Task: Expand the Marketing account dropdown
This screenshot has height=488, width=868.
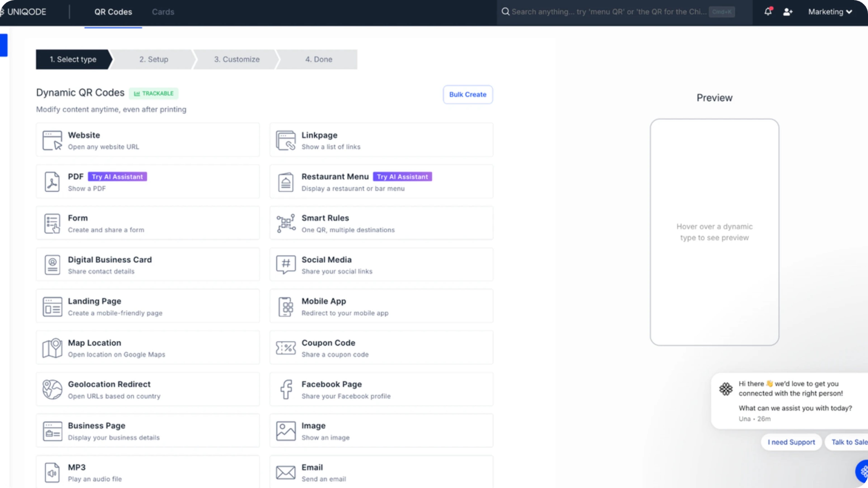Action: (x=830, y=12)
